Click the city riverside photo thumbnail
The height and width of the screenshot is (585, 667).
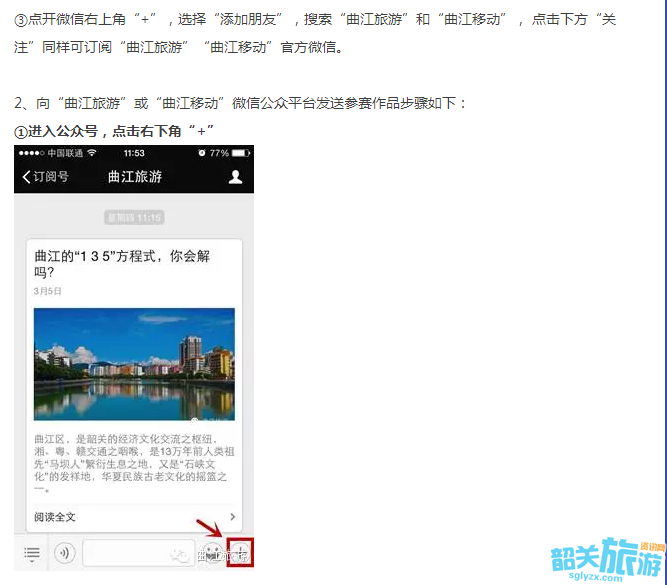coord(134,364)
